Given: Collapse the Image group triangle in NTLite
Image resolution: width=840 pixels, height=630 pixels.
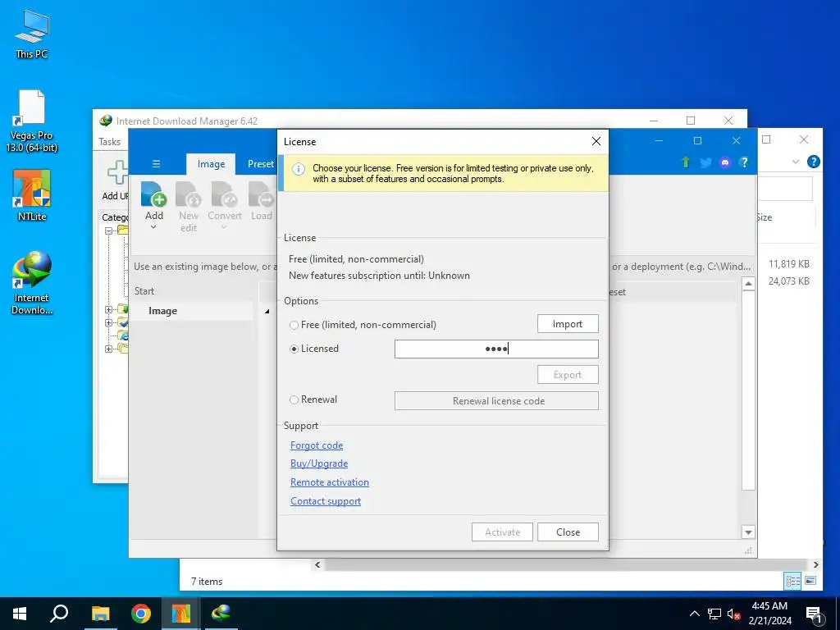Looking at the screenshot, I should (267, 311).
